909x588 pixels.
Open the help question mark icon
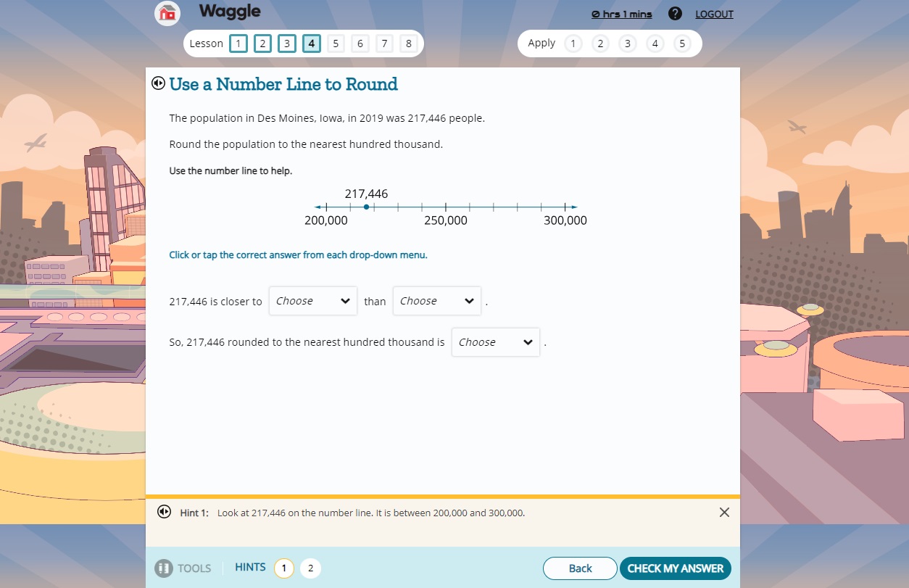click(x=676, y=13)
